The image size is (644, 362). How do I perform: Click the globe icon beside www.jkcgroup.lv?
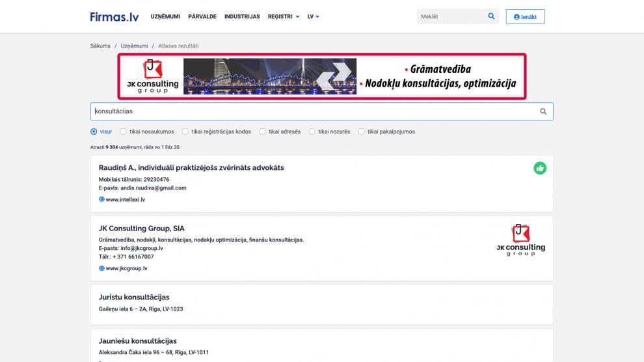pos(101,268)
